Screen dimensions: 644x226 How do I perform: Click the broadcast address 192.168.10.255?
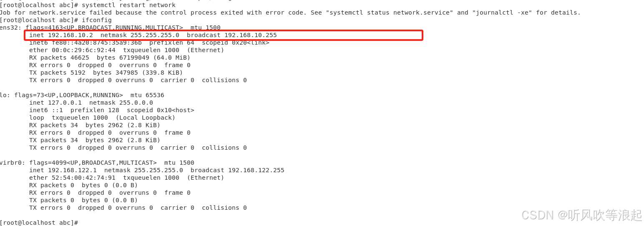click(250, 35)
